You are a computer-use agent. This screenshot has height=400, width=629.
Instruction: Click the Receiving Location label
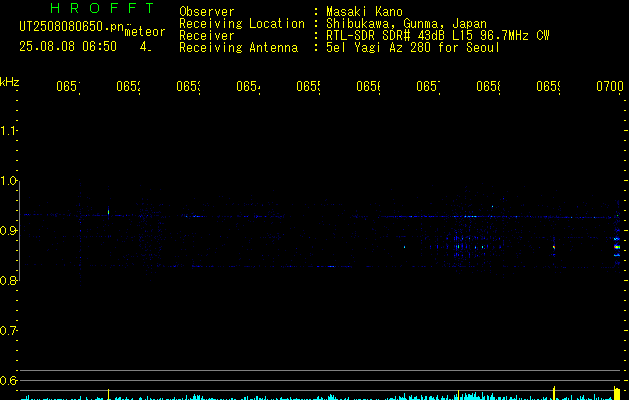point(242,24)
